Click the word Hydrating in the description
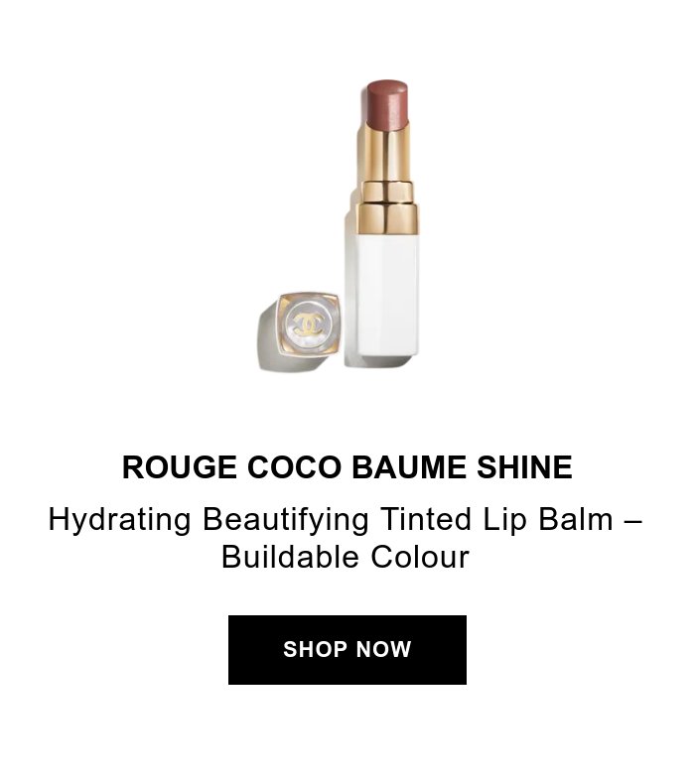695x784 pixels. click(x=119, y=520)
